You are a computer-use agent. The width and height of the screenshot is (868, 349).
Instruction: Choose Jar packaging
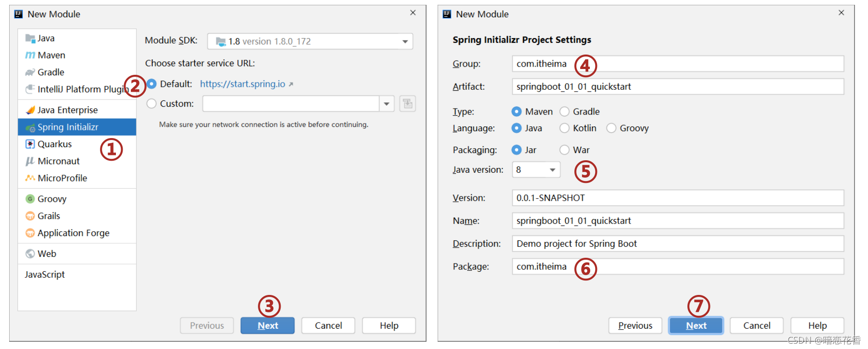[x=516, y=150]
